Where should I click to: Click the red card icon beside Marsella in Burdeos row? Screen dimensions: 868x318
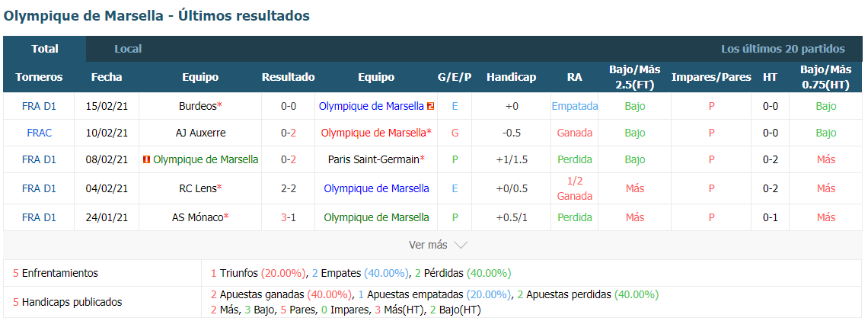[430, 106]
